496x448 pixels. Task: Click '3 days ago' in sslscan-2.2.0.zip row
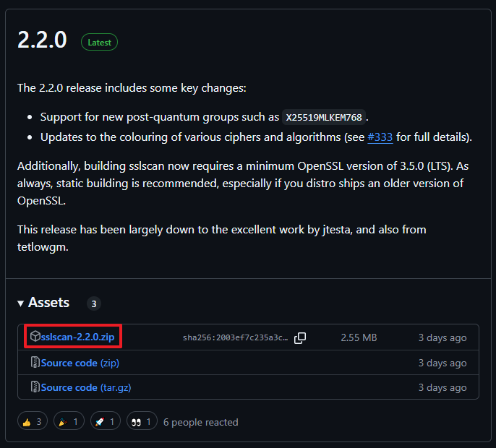442,337
